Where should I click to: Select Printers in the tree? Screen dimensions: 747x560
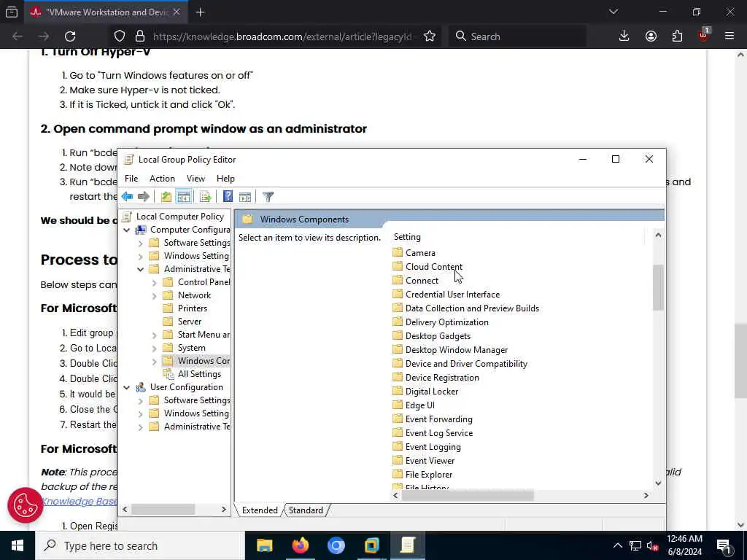click(x=192, y=308)
